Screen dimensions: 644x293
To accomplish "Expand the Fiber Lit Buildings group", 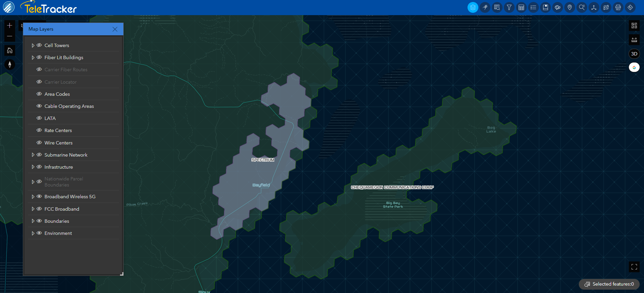I will pyautogui.click(x=33, y=57).
